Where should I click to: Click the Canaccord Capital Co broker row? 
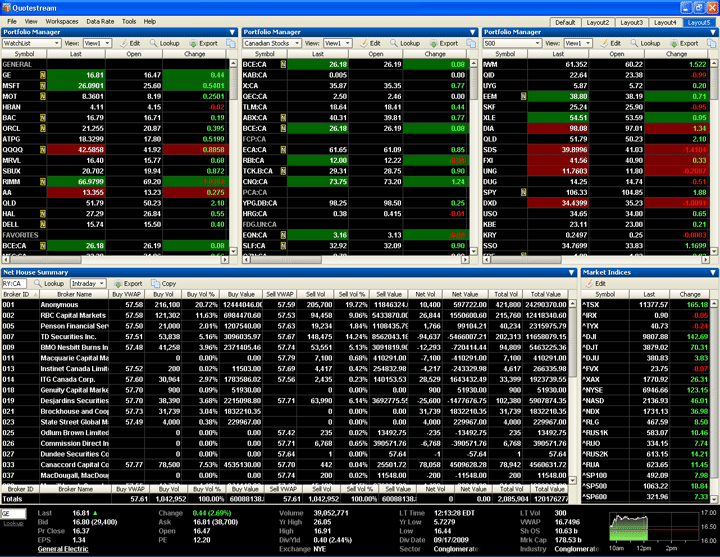coord(285,465)
